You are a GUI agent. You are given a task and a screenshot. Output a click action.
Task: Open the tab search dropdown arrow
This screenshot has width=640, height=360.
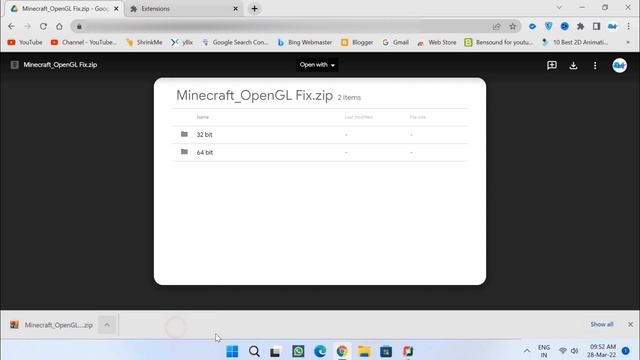(559, 7)
